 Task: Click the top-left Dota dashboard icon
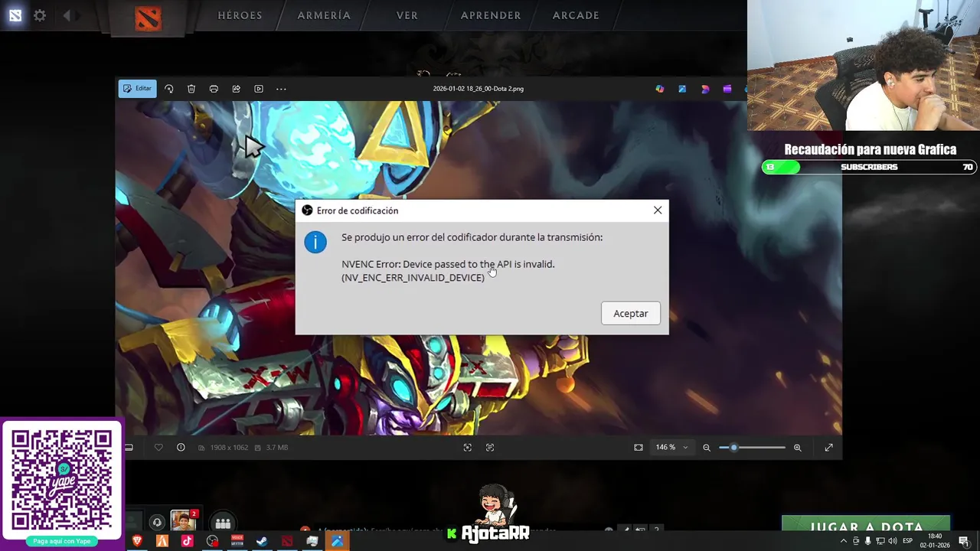(x=15, y=15)
